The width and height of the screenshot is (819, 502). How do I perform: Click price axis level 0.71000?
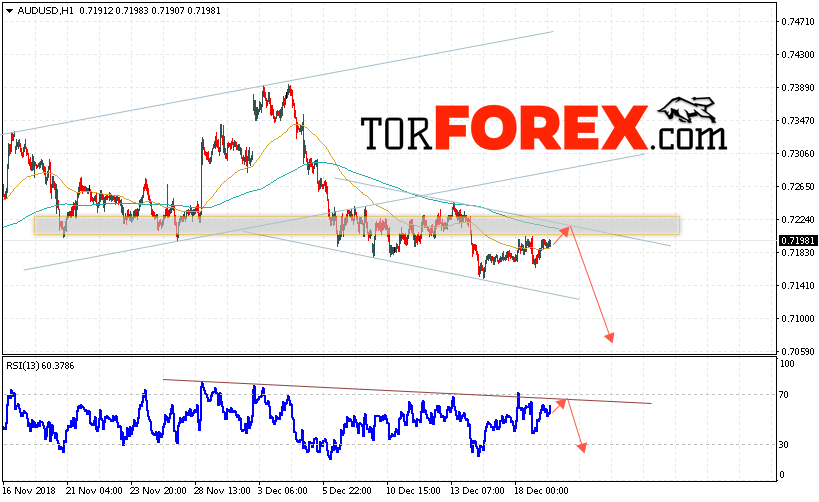pyautogui.click(x=798, y=319)
